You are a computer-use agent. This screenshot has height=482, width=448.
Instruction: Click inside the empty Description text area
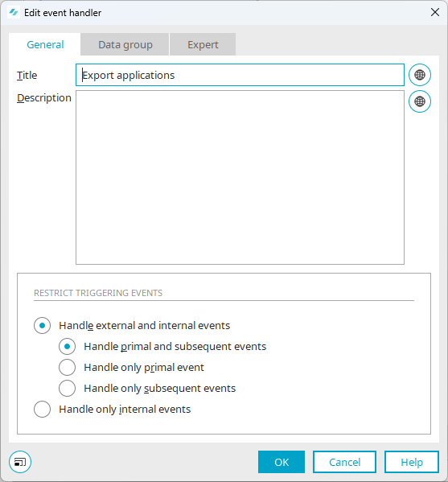point(240,177)
